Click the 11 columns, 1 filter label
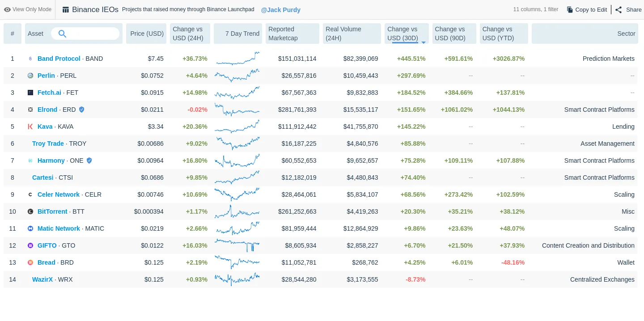This screenshot has width=644, height=321. [535, 9]
